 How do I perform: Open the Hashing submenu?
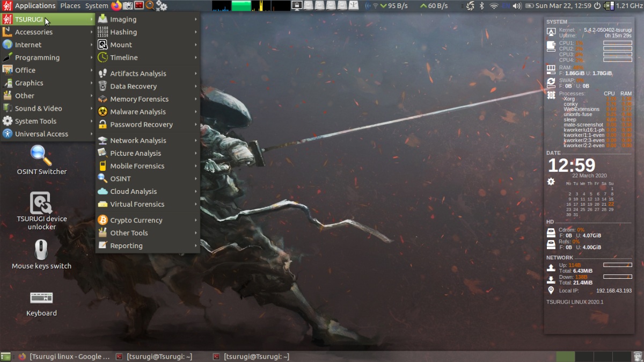click(148, 32)
